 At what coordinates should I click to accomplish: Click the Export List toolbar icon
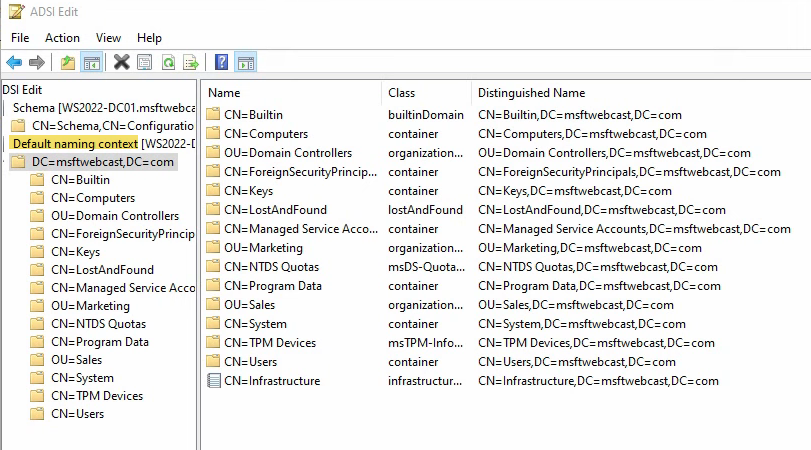[191, 63]
